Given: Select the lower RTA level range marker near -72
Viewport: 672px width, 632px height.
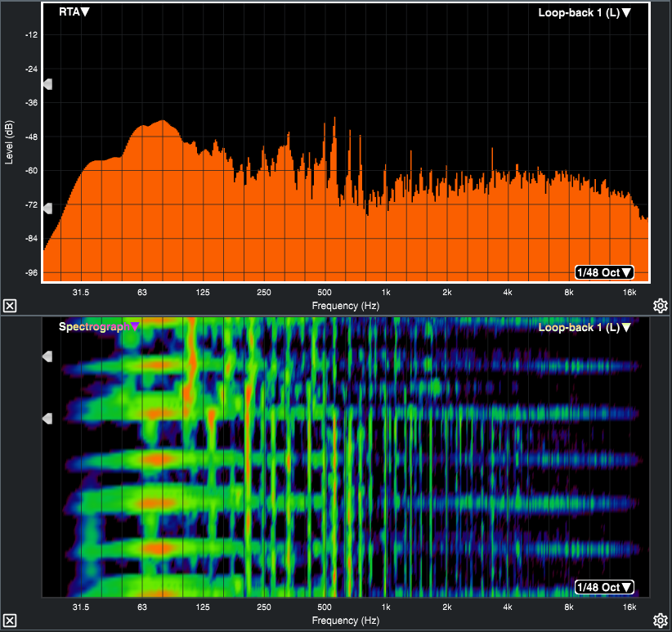Looking at the screenshot, I should (x=47, y=208).
